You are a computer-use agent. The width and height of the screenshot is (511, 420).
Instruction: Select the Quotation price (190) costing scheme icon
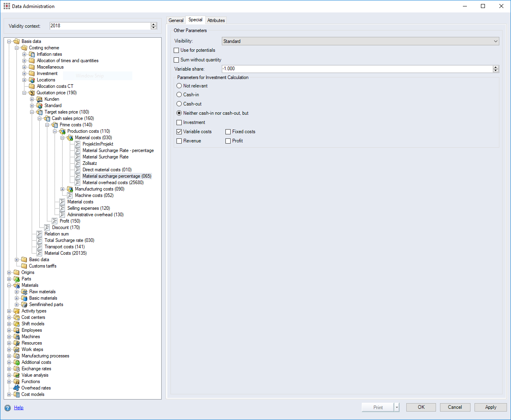tap(32, 93)
